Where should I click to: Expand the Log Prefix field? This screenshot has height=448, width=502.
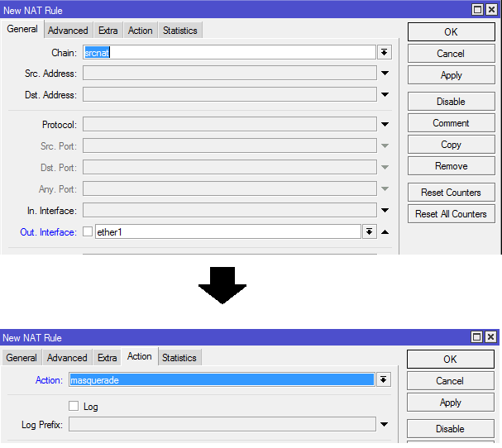[x=384, y=424]
